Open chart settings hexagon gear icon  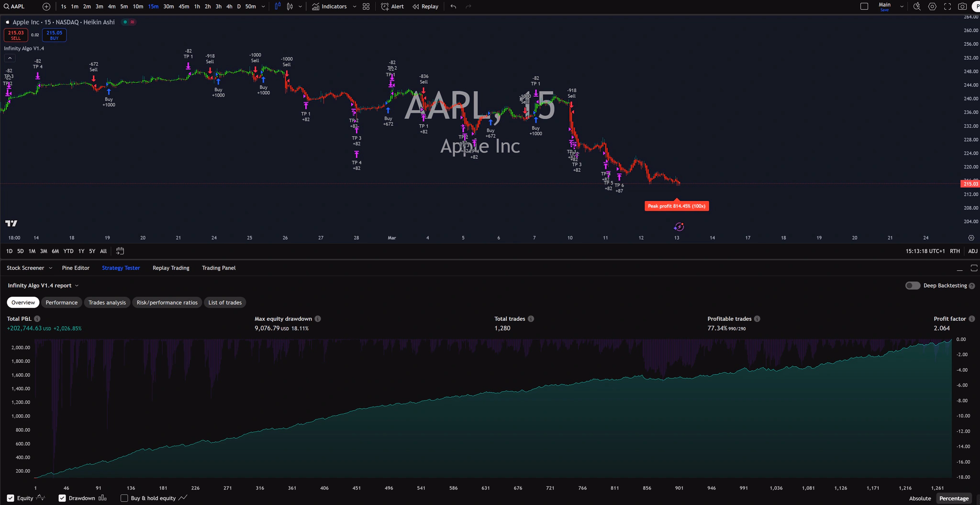coord(932,7)
